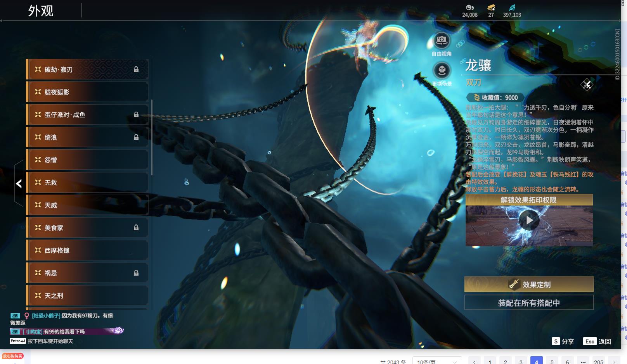Click the 更换场景 scene-change icon
This screenshot has height=364, width=627.
(x=442, y=71)
